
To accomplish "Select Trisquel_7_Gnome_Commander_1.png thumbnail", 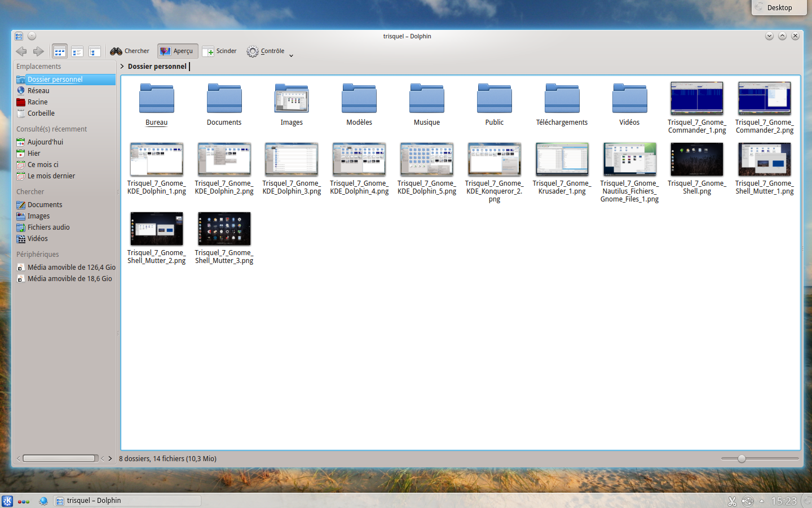I will click(x=697, y=98).
